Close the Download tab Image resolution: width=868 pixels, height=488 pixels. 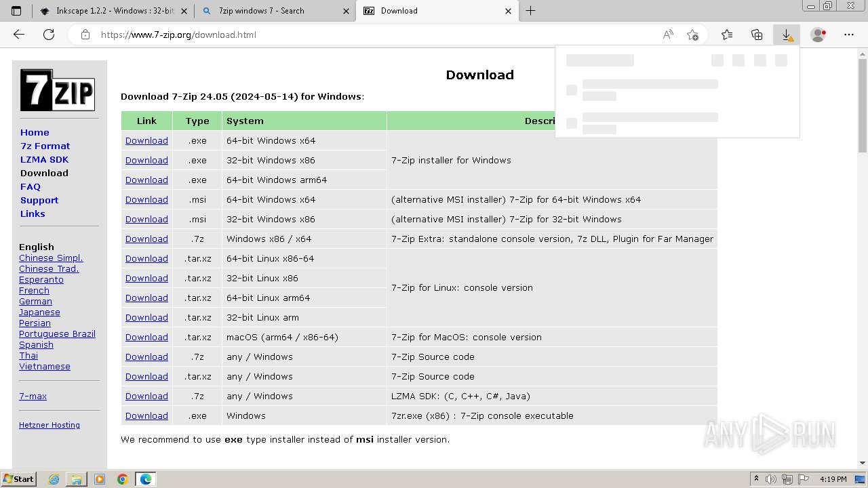(509, 11)
